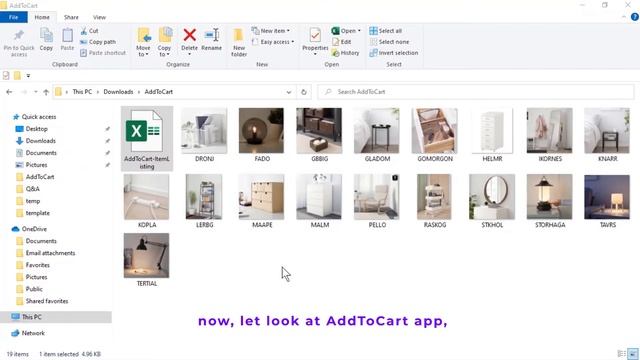
Task: Open Quick Access Toolbar customize dropdown
Action: pos(28,76)
